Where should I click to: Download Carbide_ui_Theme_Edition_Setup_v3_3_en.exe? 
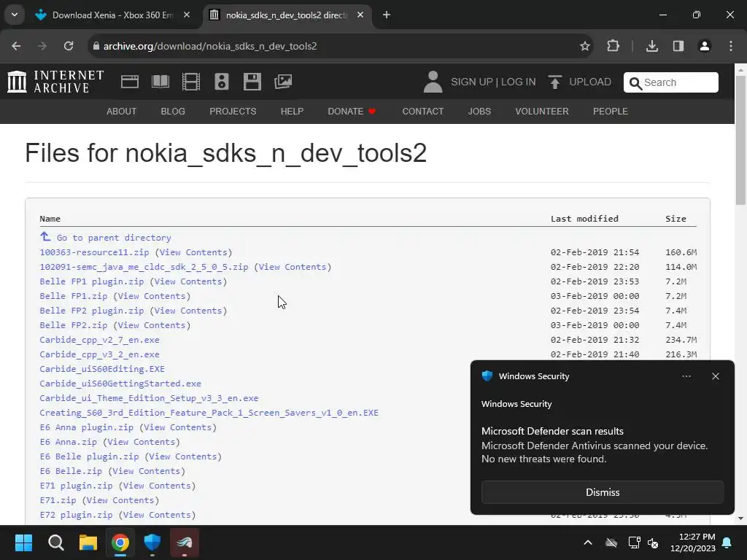point(149,398)
